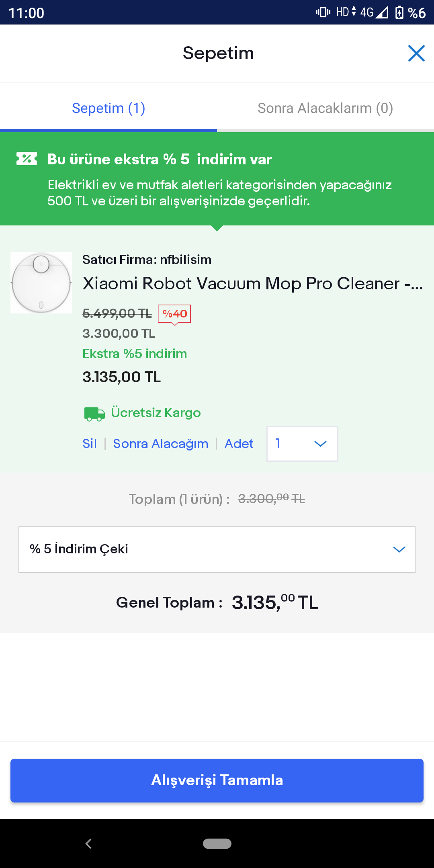This screenshot has width=434, height=868.
Task: Switch to Sonra Alacaklarım (0) tab
Action: 325,108
